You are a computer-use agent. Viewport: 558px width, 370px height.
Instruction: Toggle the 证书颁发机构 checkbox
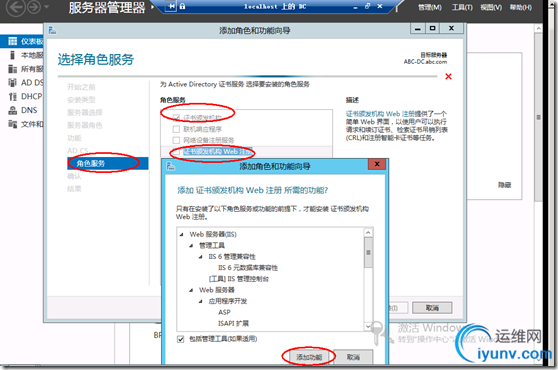[x=176, y=117]
